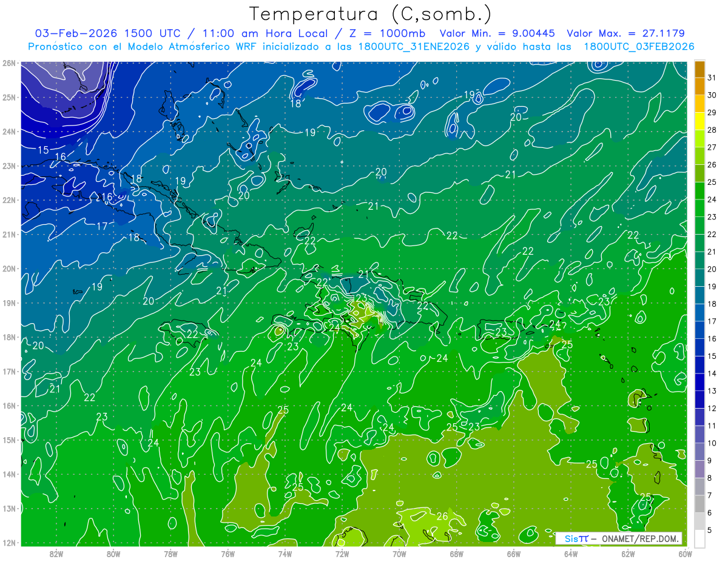Click the "66W" longitude axis label
This screenshot has width=728, height=562.
(x=513, y=554)
